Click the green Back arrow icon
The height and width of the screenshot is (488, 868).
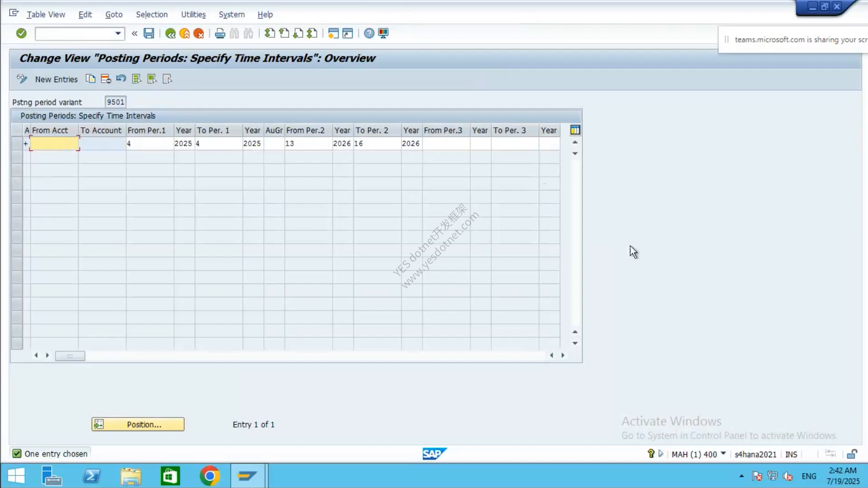tap(170, 33)
